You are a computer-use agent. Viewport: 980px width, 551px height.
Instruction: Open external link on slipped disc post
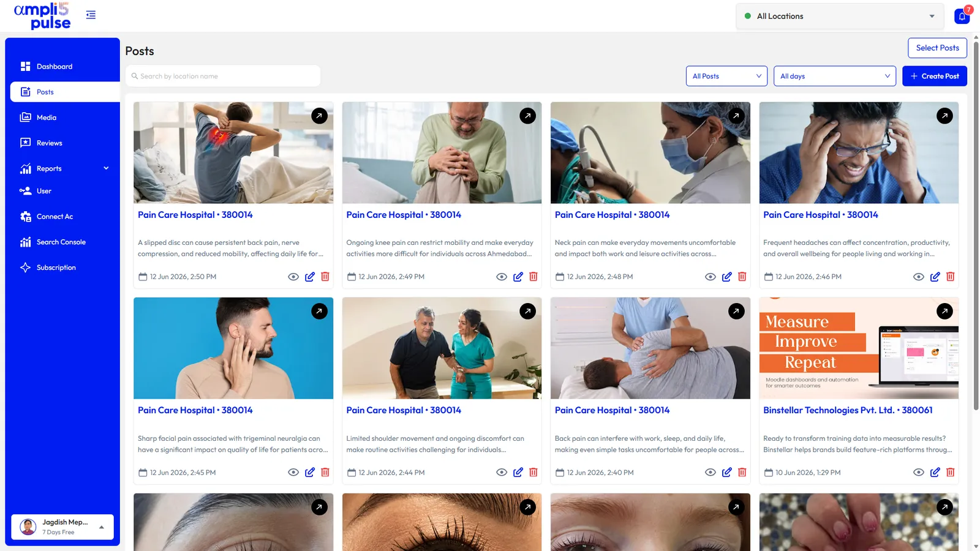(x=319, y=116)
